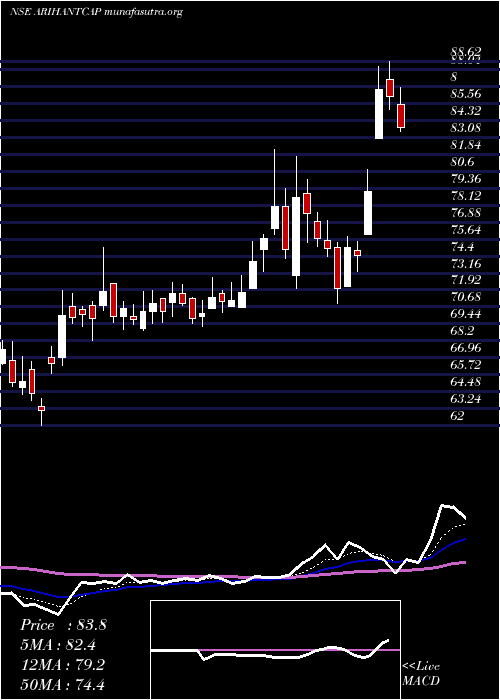The height and width of the screenshot is (700, 500).
Task: Select the 5MA : 82.4 readout
Action: (x=58, y=645)
